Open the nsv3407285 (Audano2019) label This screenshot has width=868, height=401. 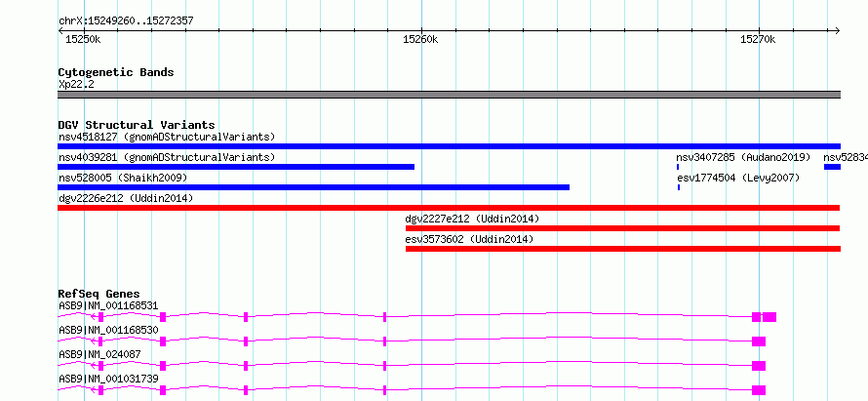(x=743, y=157)
